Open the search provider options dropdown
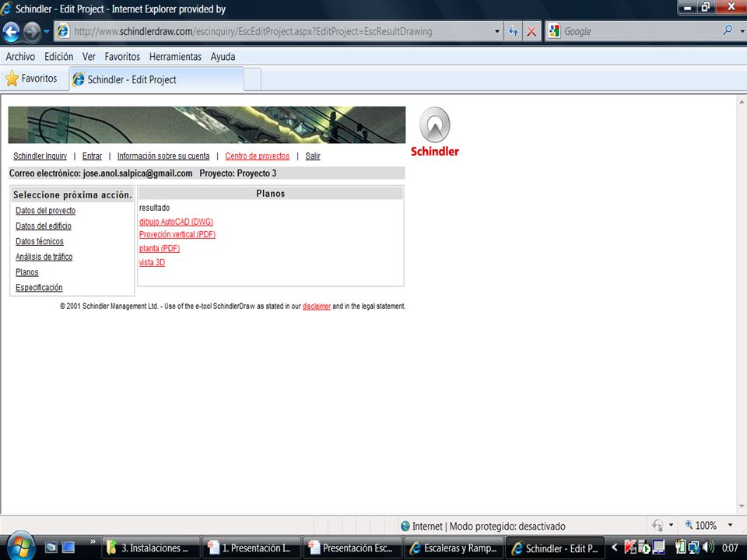 pos(742,31)
